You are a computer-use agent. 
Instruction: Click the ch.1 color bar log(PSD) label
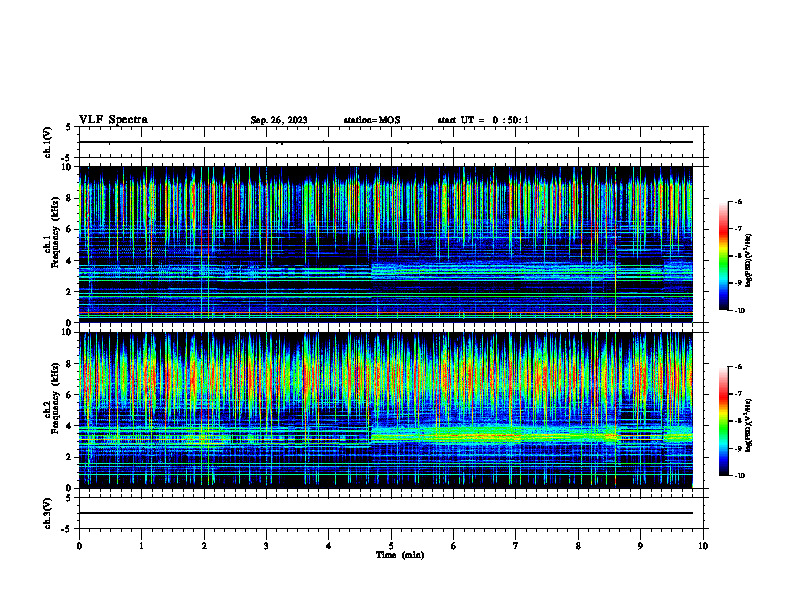coord(749,261)
